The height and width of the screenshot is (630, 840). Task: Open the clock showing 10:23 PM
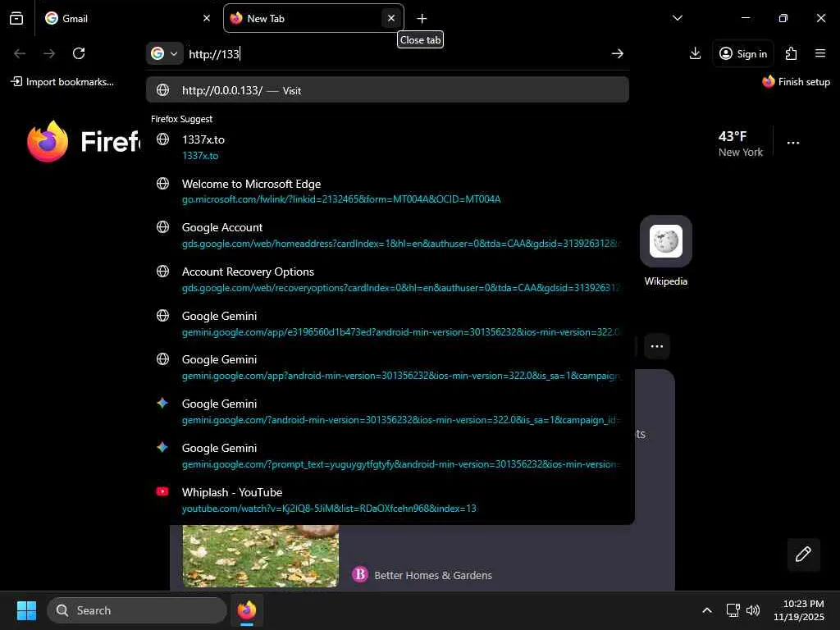(799, 610)
